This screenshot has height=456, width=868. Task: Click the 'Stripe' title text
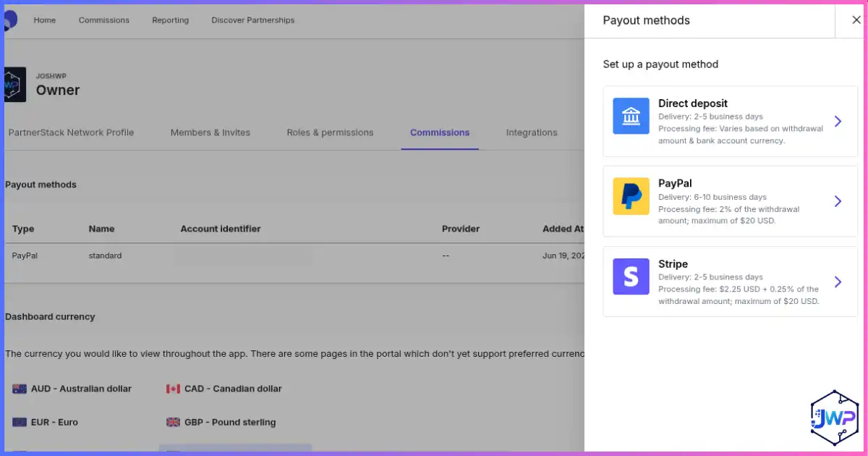tap(673, 264)
